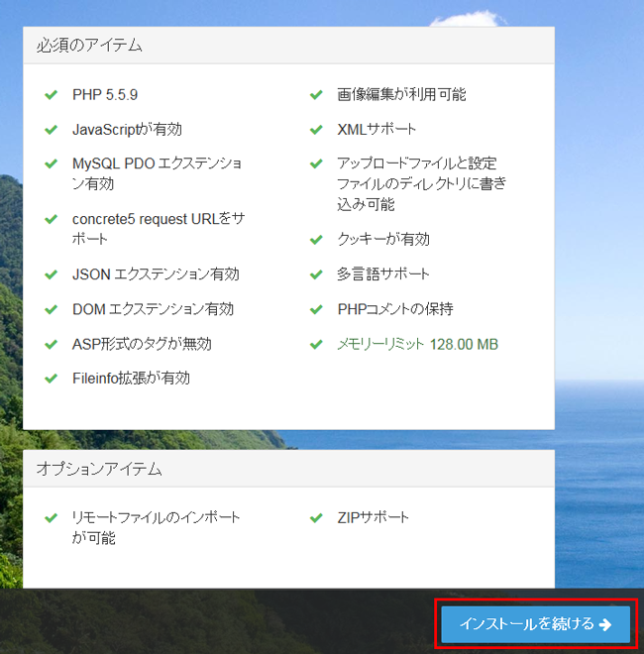Select the 必須のアイテム panel heading
The image size is (644, 654).
89,46
